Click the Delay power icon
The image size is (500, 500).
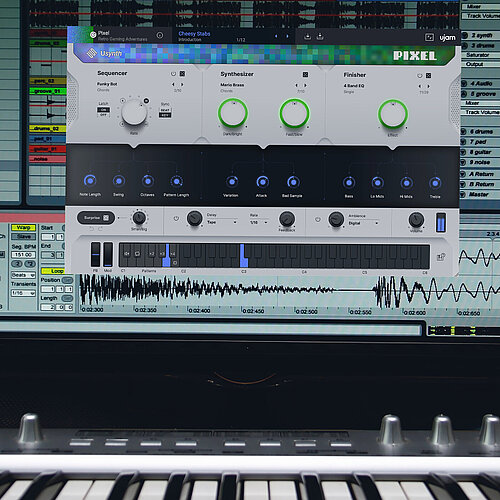pyautogui.click(x=176, y=218)
